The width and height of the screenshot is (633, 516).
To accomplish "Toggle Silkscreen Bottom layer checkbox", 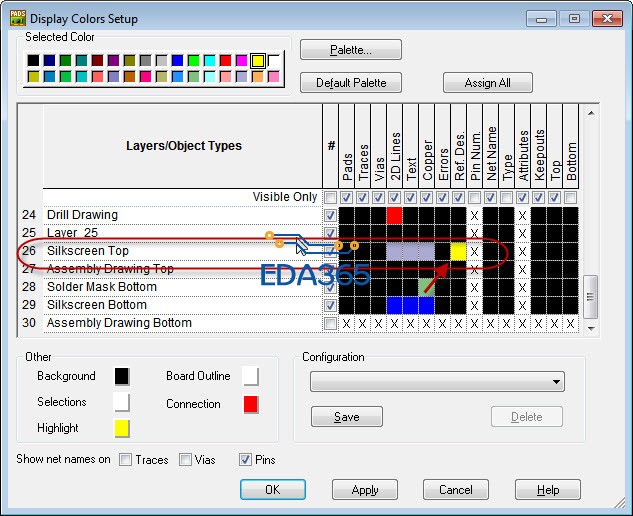I will pos(330,305).
